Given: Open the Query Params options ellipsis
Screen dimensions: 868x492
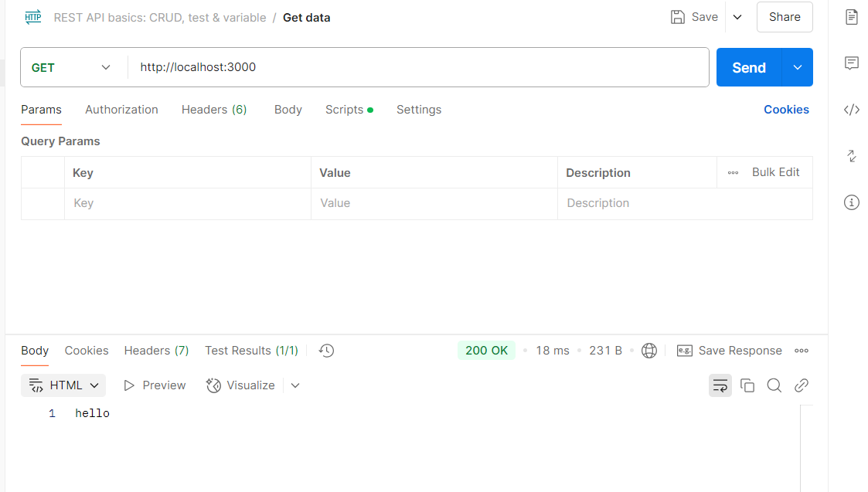Looking at the screenshot, I should click(733, 173).
